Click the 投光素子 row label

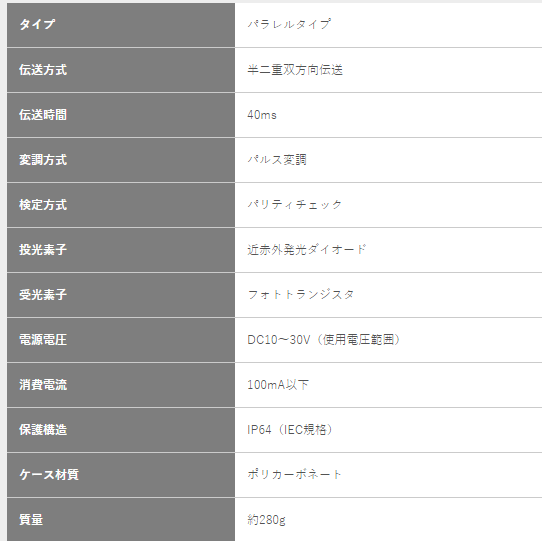pos(43,250)
